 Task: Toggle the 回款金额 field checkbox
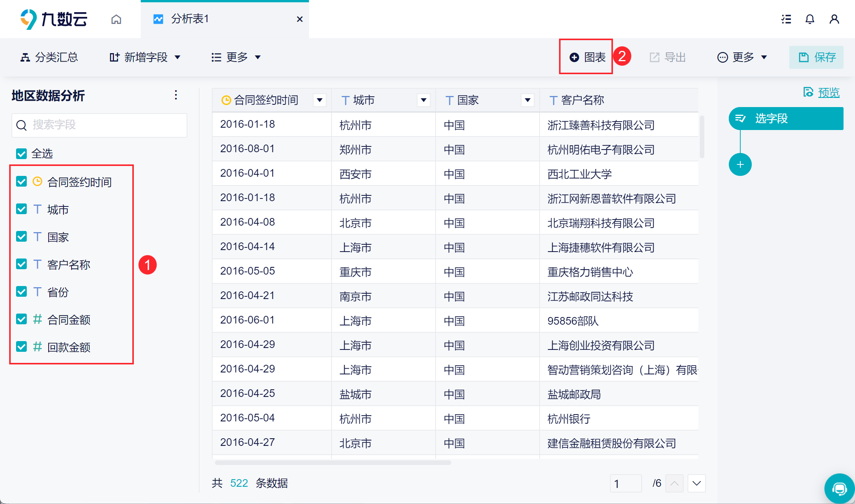pos(21,347)
